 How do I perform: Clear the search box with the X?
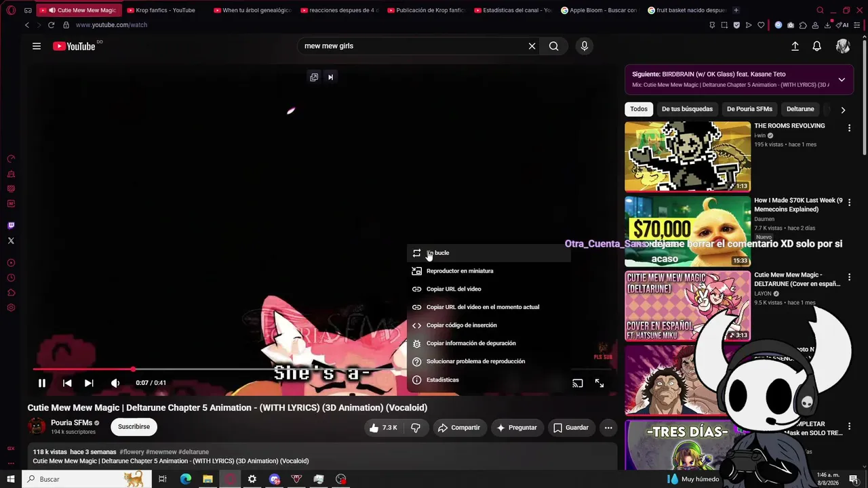pyautogui.click(x=532, y=46)
